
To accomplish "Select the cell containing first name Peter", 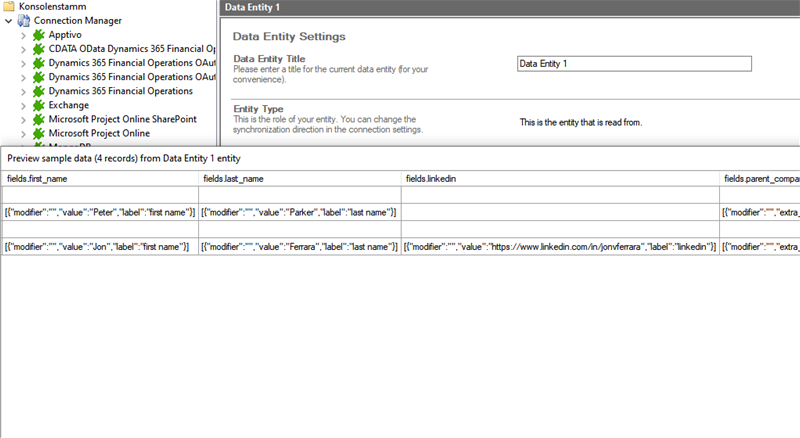I will [100, 213].
